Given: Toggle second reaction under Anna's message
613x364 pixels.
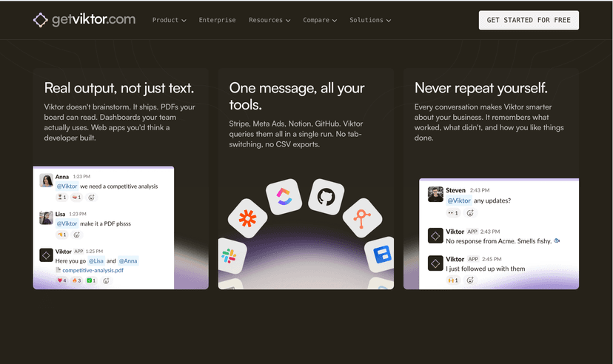Looking at the screenshot, I should (77, 198).
